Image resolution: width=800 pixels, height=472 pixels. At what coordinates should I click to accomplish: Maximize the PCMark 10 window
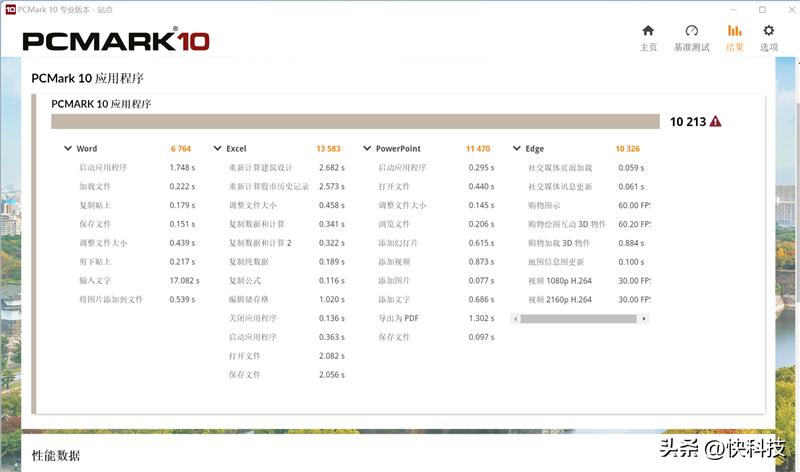coord(762,9)
